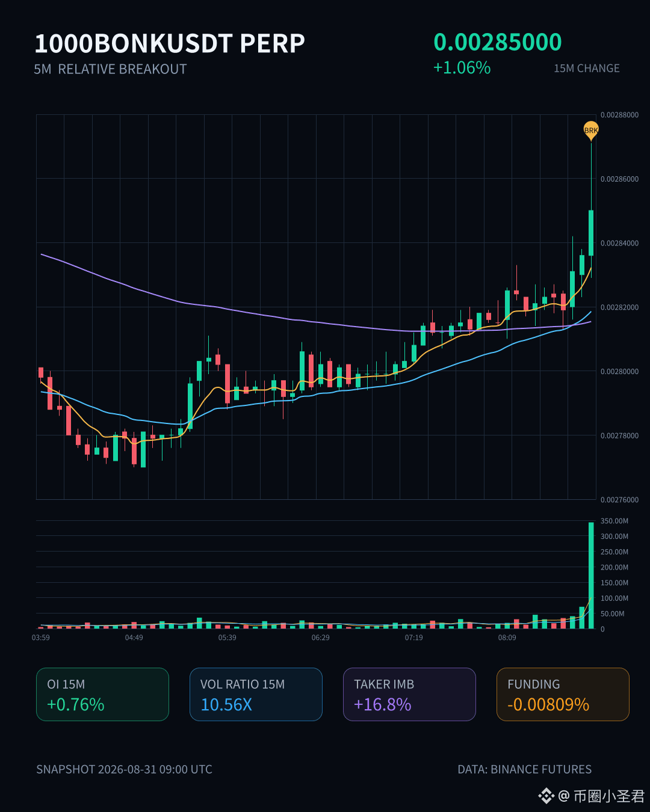Click the 250.00M volume axis label
Image resolution: width=650 pixels, height=812 pixels.
614,552
